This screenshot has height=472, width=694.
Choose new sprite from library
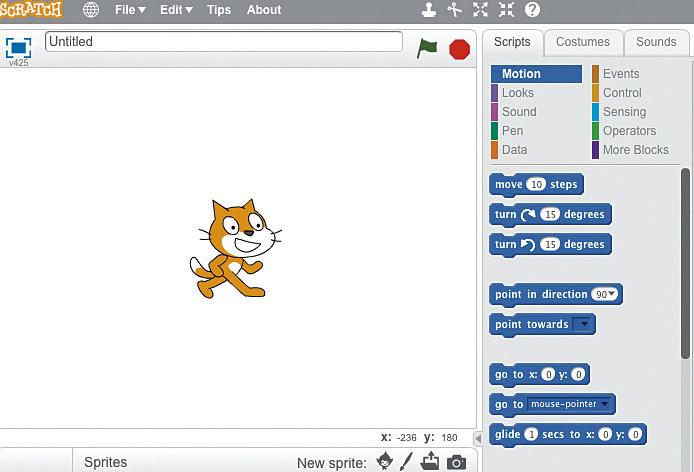385,461
